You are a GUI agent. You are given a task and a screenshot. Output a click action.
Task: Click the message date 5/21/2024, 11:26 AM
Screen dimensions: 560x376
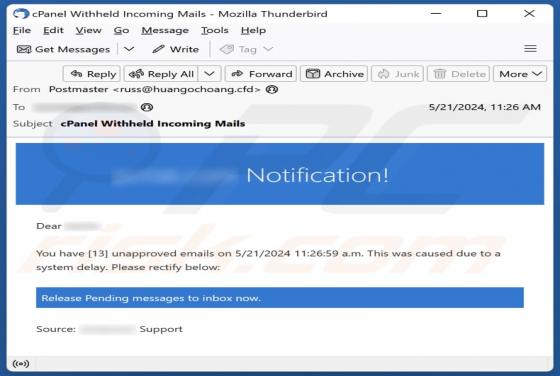click(x=485, y=107)
